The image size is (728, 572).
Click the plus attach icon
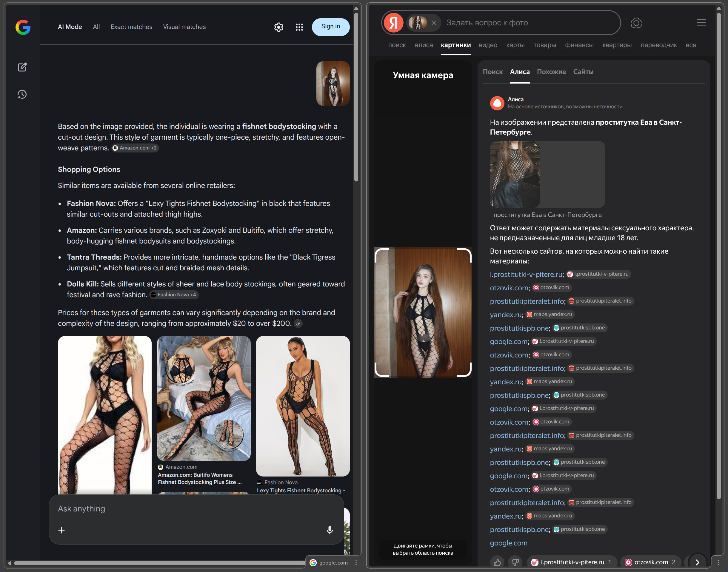(62, 530)
